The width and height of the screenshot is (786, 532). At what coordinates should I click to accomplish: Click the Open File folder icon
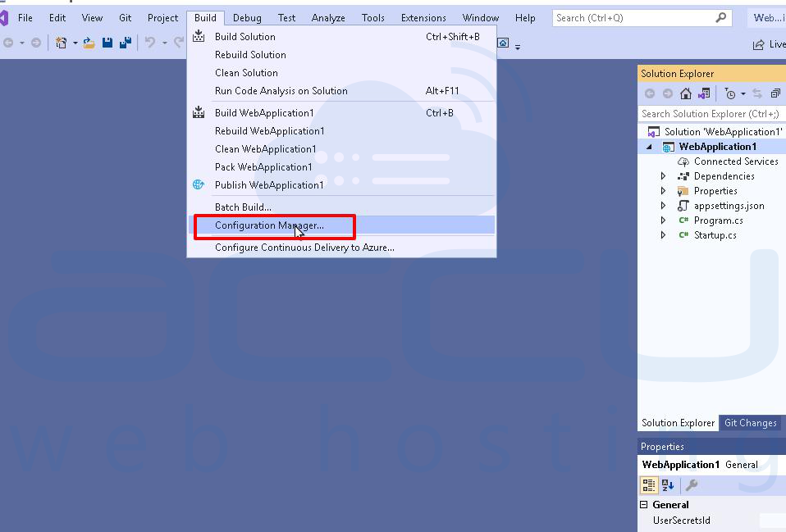tap(89, 43)
